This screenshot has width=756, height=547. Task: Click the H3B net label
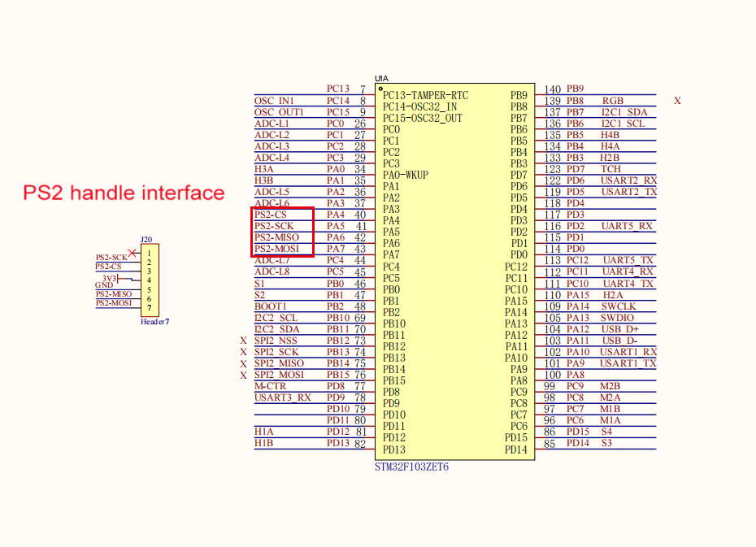click(x=263, y=180)
